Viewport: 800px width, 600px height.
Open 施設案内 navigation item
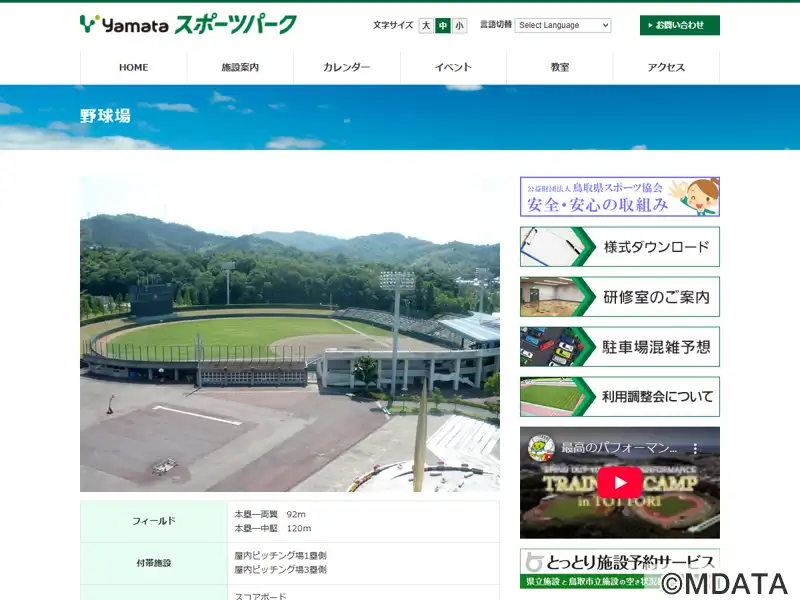click(240, 67)
